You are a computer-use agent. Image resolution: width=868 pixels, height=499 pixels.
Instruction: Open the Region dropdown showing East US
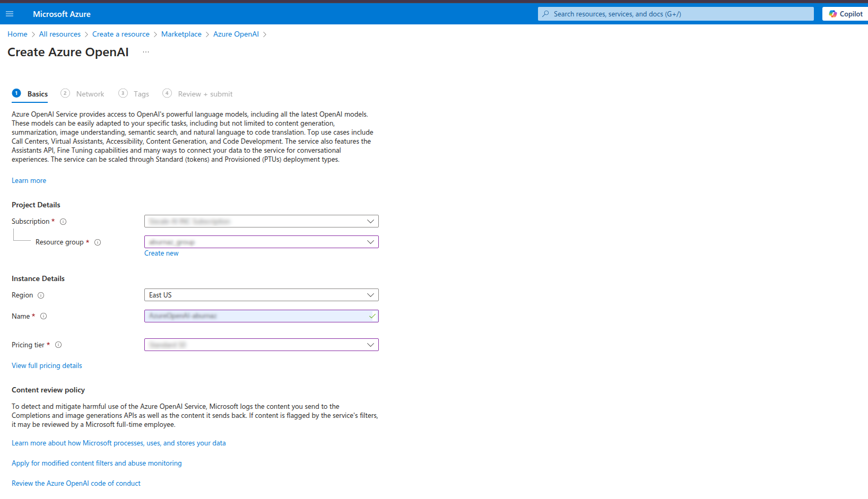(x=262, y=295)
